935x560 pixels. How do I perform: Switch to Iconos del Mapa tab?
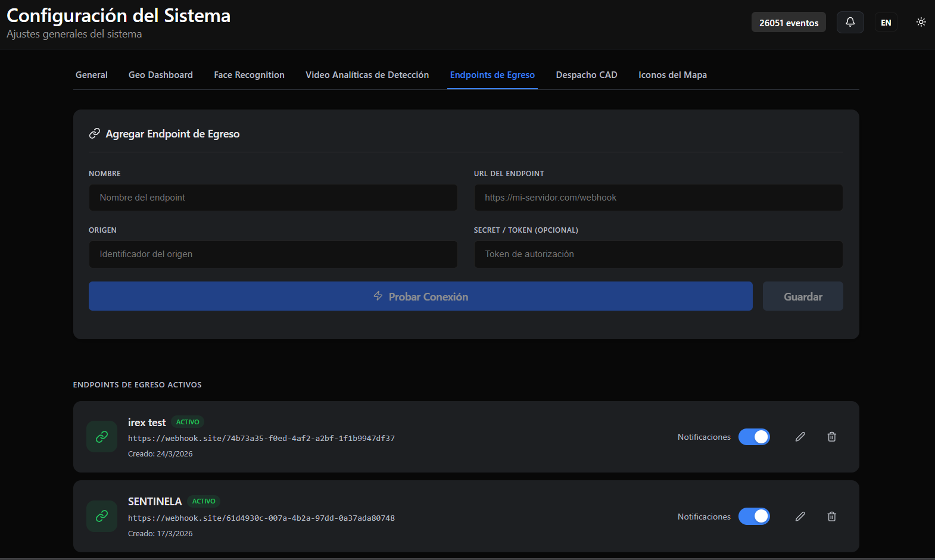[x=673, y=75]
